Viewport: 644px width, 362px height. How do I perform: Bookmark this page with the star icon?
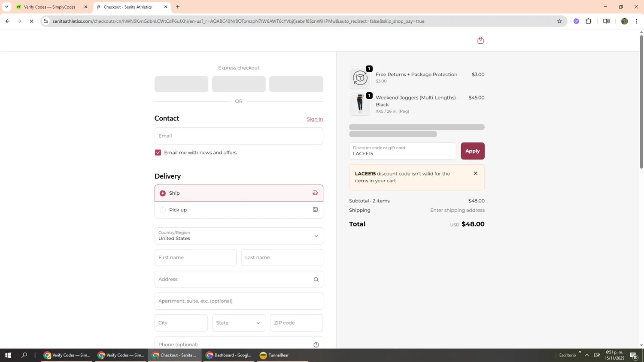click(x=559, y=21)
